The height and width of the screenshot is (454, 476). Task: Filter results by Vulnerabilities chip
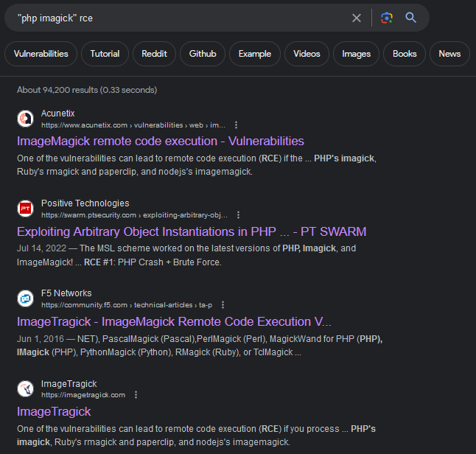[41, 54]
